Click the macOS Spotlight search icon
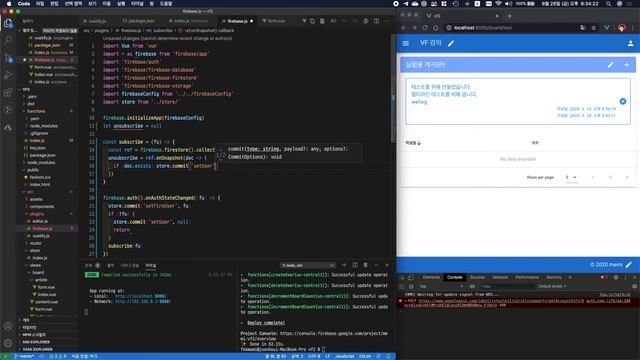640x360 pixels. point(608,4)
